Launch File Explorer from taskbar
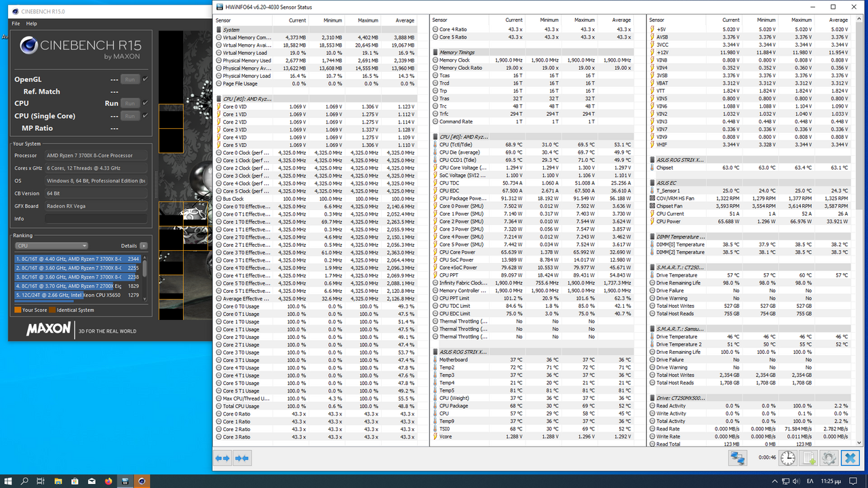868x488 pixels. (x=58, y=481)
